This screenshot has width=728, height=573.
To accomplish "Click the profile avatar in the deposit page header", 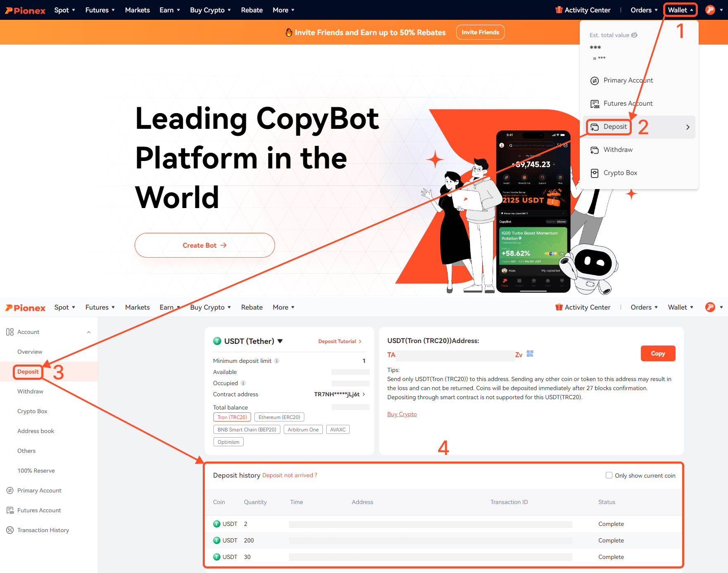I will click(x=710, y=307).
